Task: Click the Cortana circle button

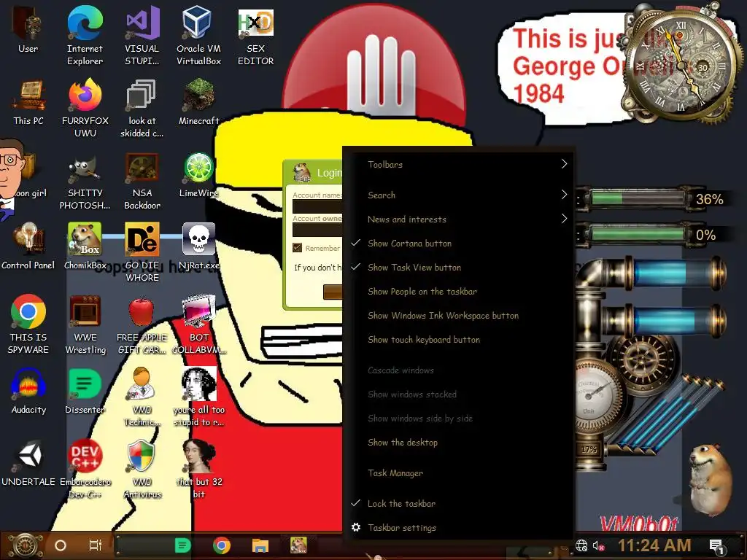Action: tap(61, 545)
